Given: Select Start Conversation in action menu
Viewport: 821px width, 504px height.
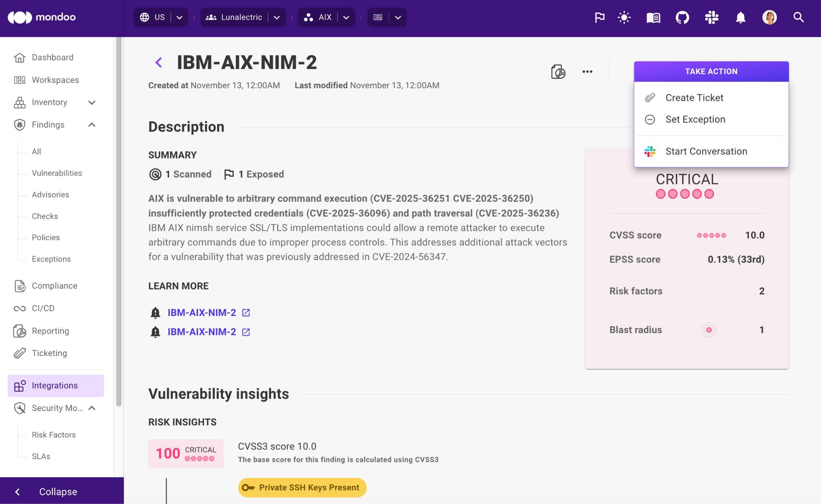Looking at the screenshot, I should [x=706, y=151].
